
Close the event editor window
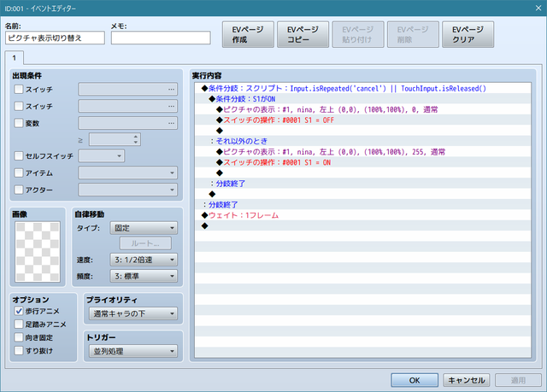click(538, 8)
